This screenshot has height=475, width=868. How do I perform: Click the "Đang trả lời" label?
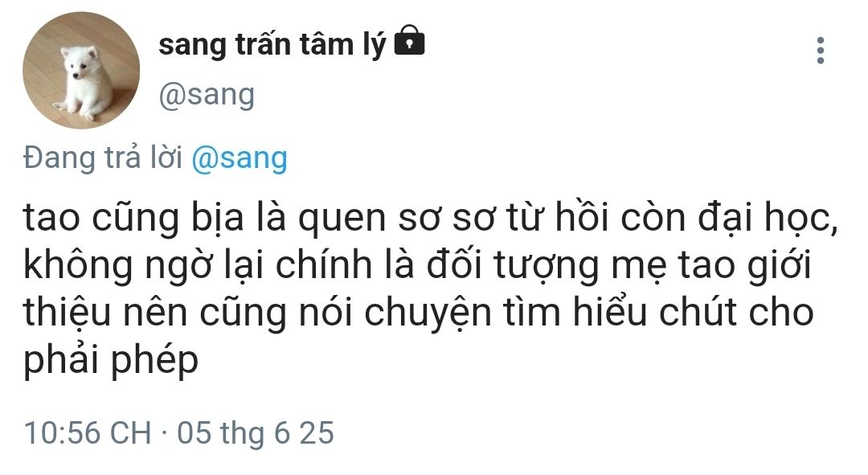tap(104, 158)
